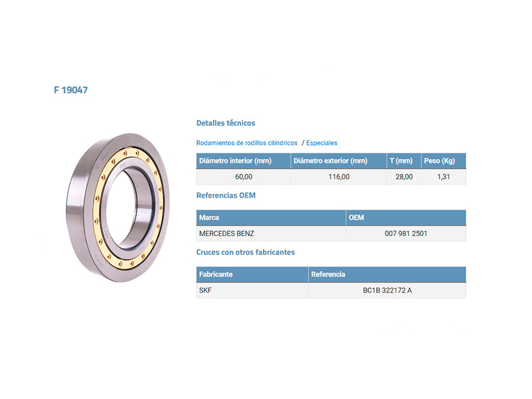This screenshot has height=399, width=532.
Task: Open the Rodamientos de rodillos cilíndricos link
Action: click(246, 143)
